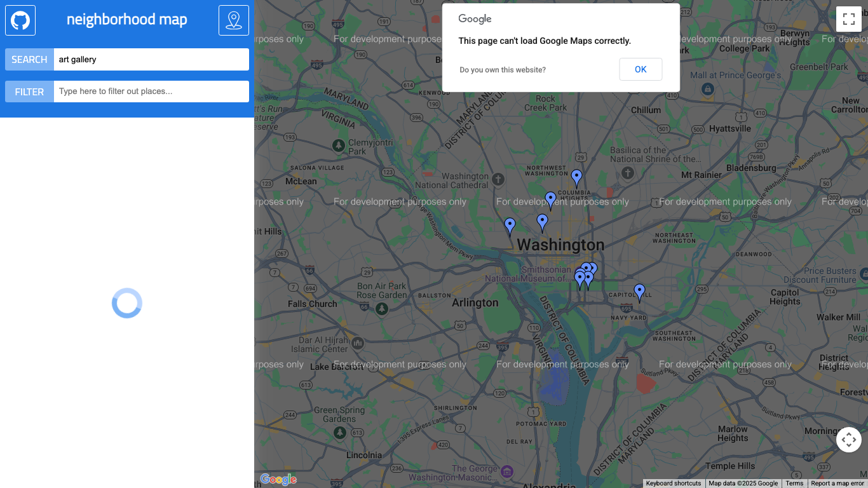This screenshot has width=868, height=488.
Task: Click the 'Falls Church' map label
Action: pos(313,304)
